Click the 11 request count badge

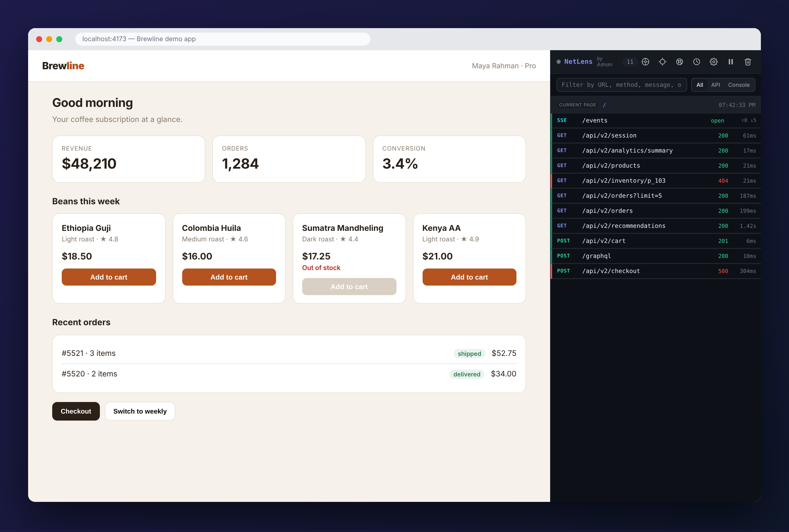click(x=630, y=62)
